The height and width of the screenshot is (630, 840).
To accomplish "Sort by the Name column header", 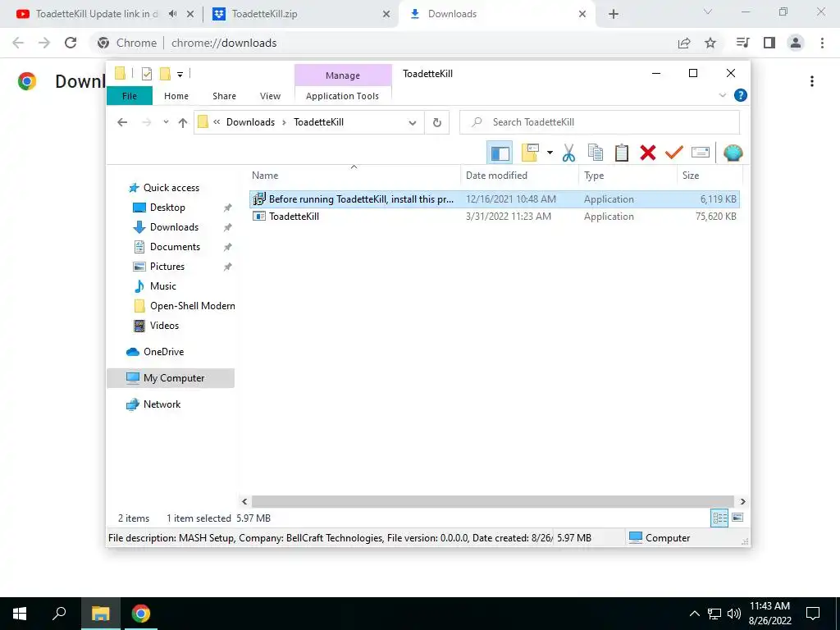I will 354,176.
